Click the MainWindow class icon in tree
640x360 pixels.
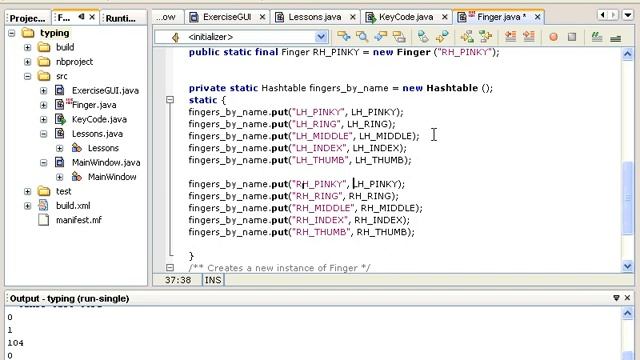[x=76, y=177]
